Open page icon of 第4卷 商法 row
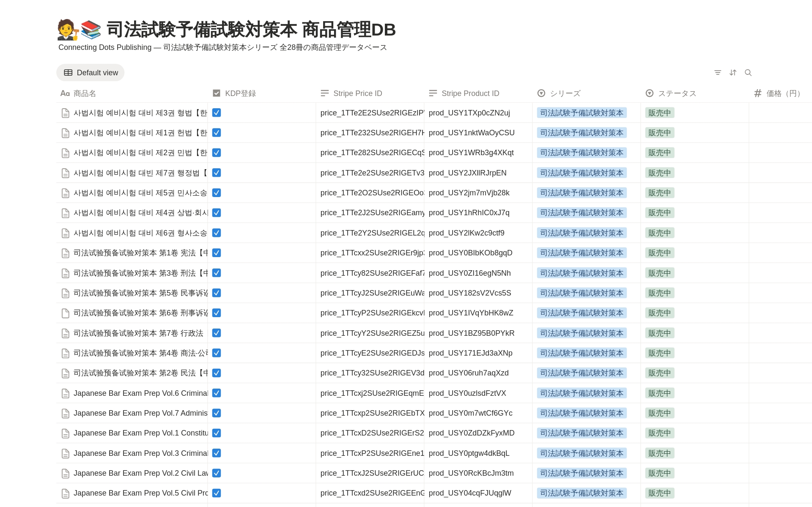Viewport: 812px width, 507px height. click(x=66, y=354)
